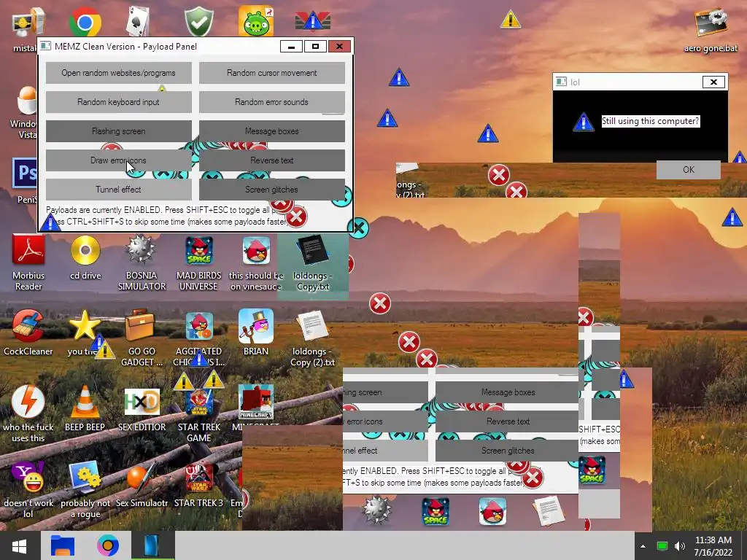747x560 pixels.
Task: Toggle Flashing screen in the MEMZ panel
Action: 119,131
